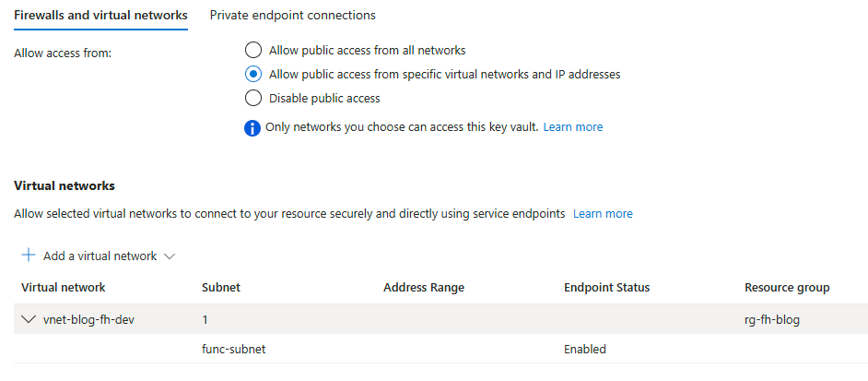Open Learn more link about key vault
Screen dimensions: 868x381
tap(573, 127)
